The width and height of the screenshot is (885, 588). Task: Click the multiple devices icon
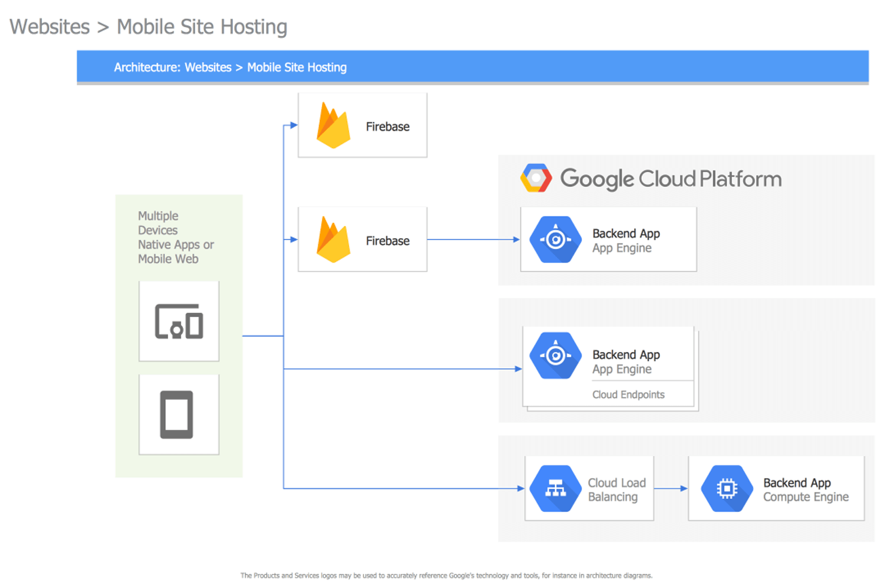(x=179, y=321)
